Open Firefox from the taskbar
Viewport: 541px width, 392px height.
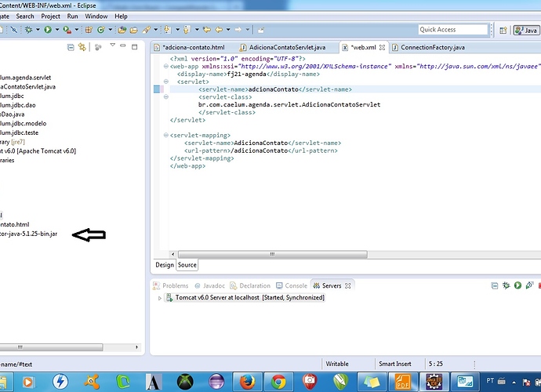coord(246,381)
